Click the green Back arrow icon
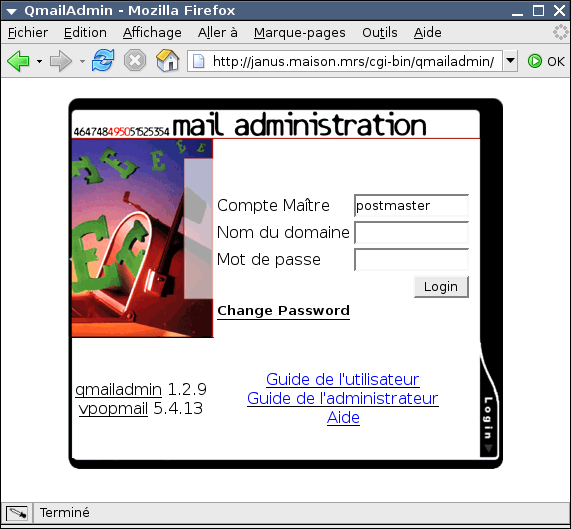571x529 pixels. tap(18, 61)
